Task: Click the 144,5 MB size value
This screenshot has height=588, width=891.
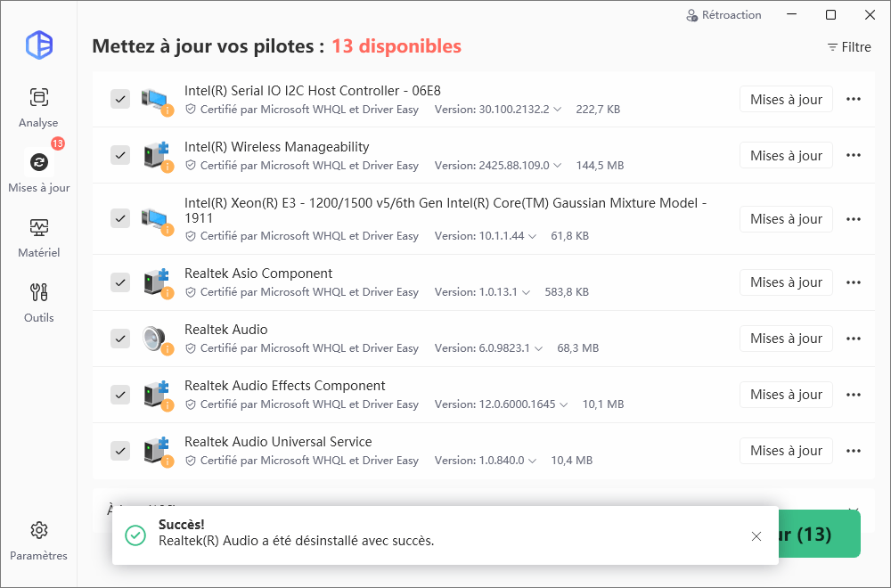Action: tap(600, 166)
